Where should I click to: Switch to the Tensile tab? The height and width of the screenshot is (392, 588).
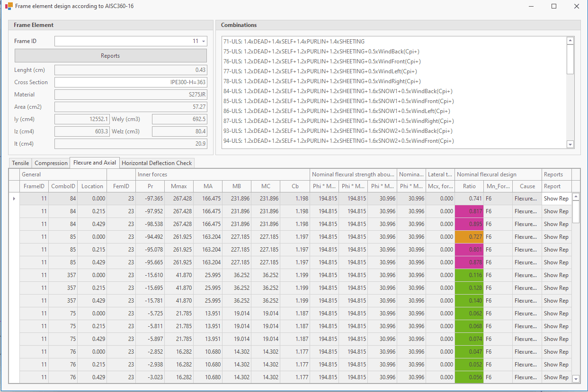click(x=20, y=163)
